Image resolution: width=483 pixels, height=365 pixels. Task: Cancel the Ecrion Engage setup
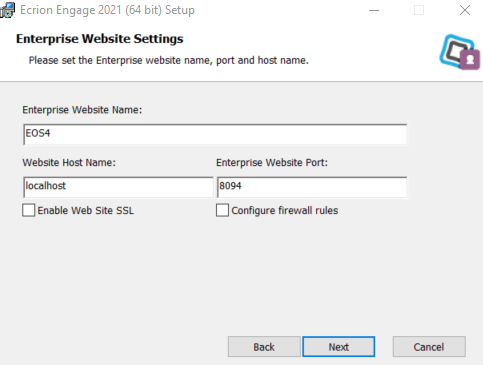tap(429, 347)
